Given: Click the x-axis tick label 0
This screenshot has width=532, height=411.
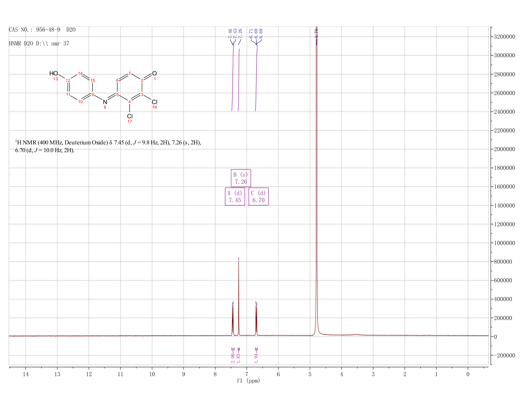Looking at the screenshot, I should pyautogui.click(x=468, y=374).
